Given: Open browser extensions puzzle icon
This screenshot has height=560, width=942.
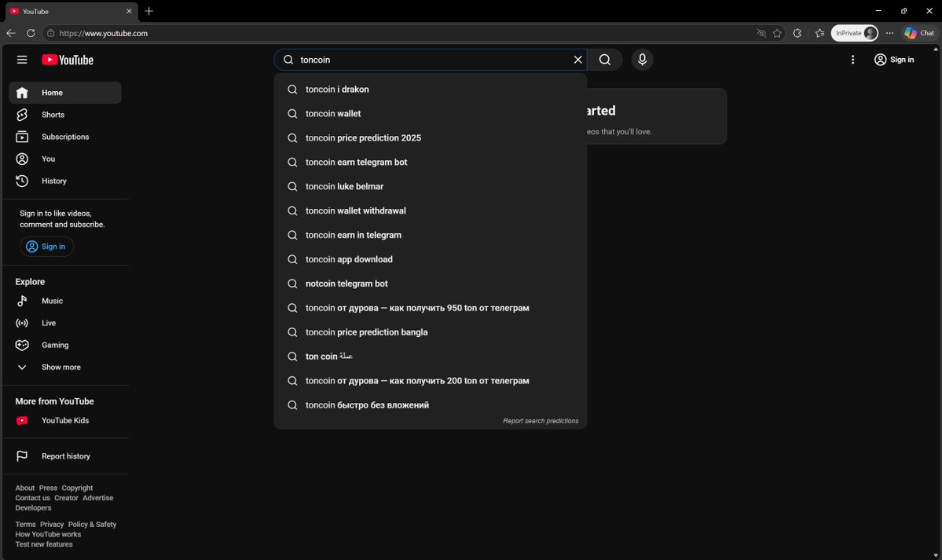Looking at the screenshot, I should point(797,33).
